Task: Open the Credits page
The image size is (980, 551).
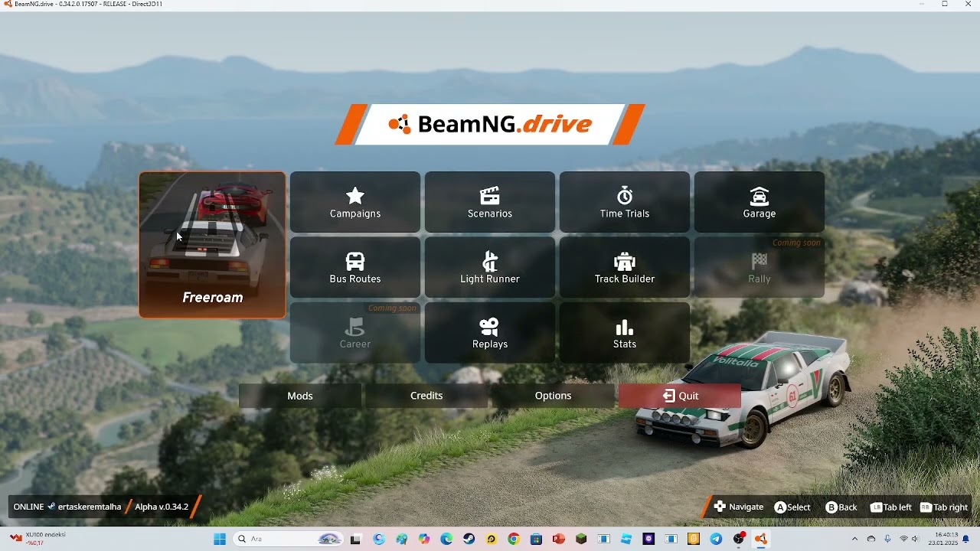Action: click(x=426, y=396)
